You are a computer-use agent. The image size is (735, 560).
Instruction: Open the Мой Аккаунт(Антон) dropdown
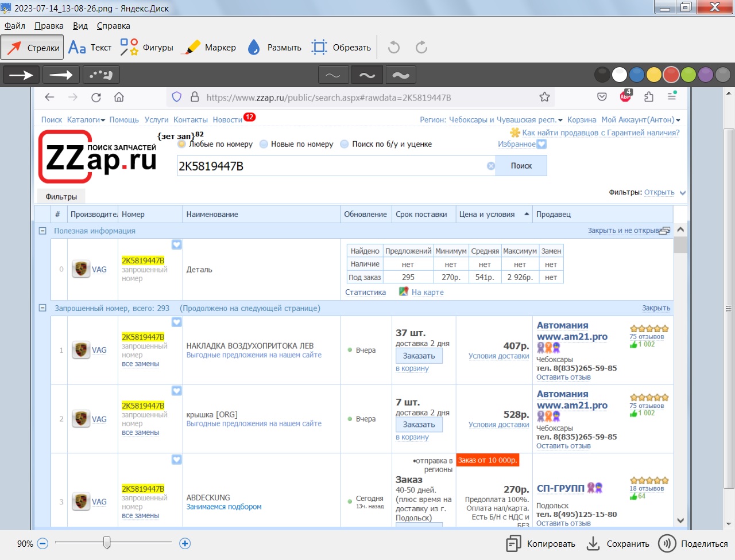pos(641,120)
